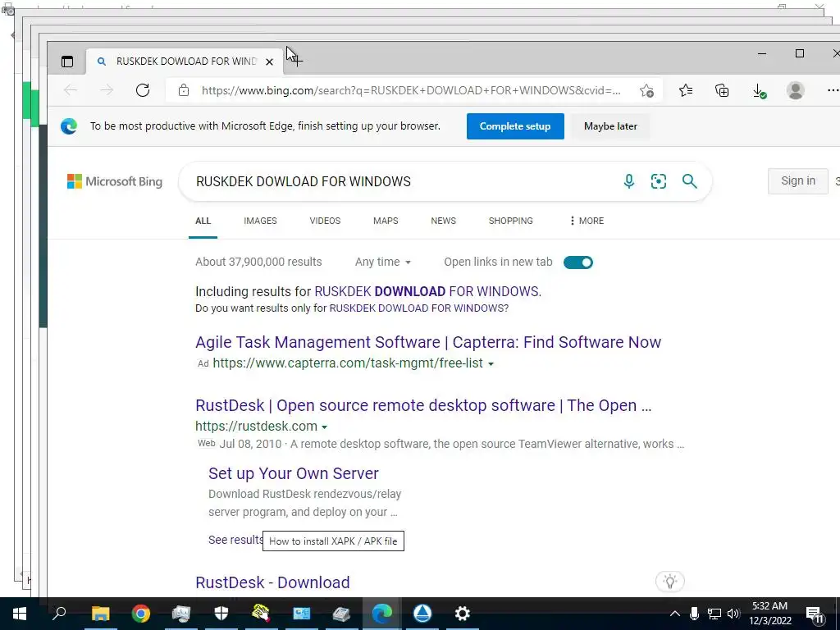Switch to the NEWS tab
Viewport: 840px width, 630px height.
pyautogui.click(x=444, y=221)
